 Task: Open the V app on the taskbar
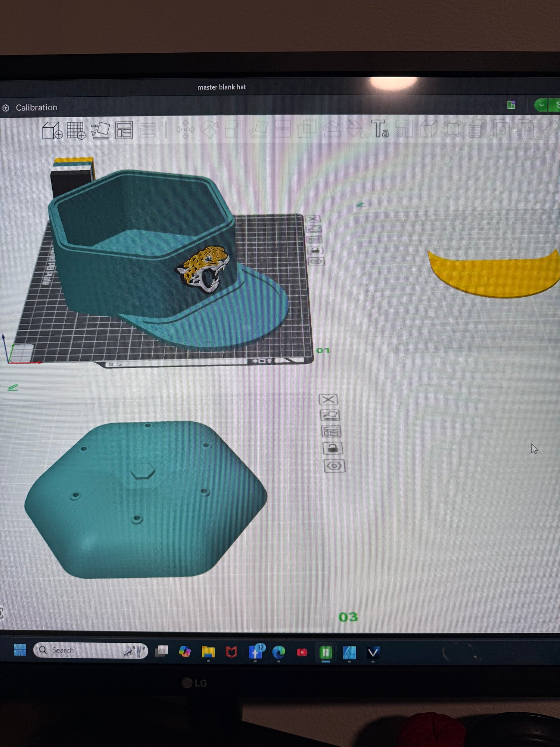point(373,653)
